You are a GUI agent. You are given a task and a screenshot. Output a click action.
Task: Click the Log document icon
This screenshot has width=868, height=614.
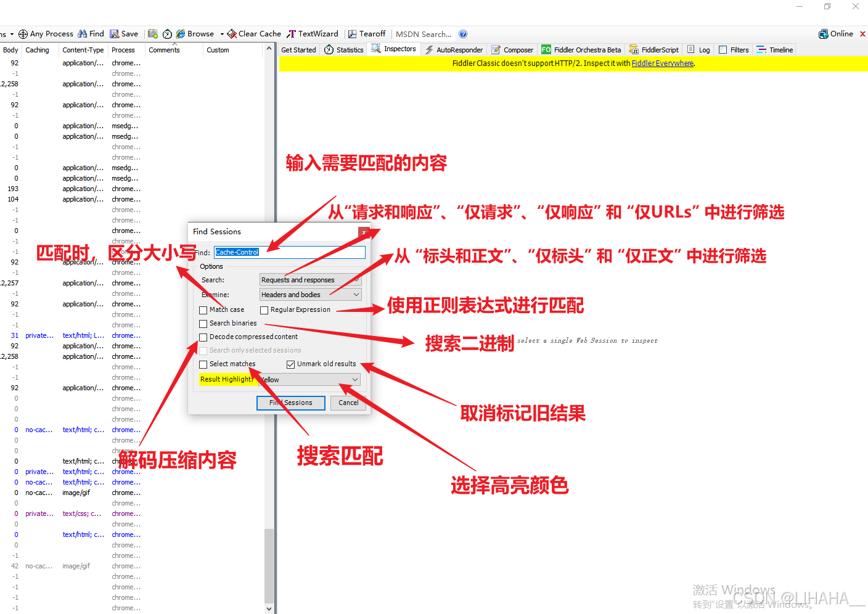tap(691, 50)
